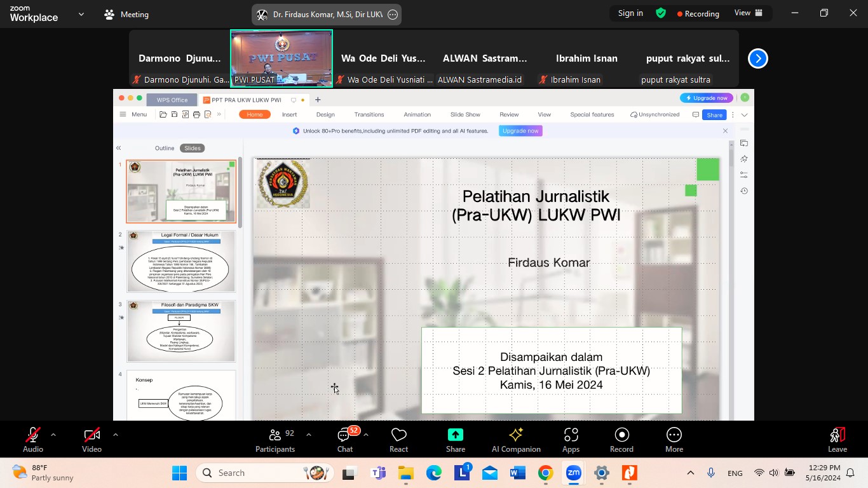
Task: Expand the audio options arrow
Action: [x=53, y=435]
